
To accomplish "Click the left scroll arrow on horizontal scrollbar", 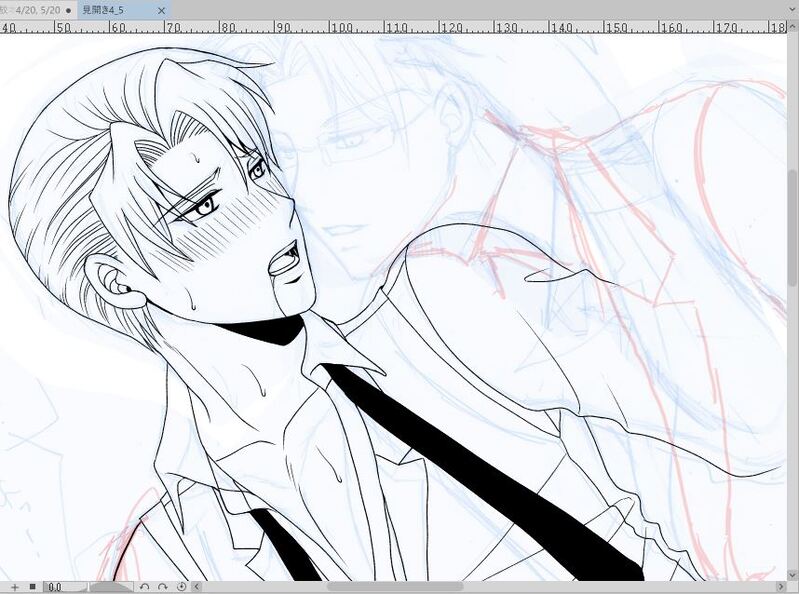I will pyautogui.click(x=197, y=587).
